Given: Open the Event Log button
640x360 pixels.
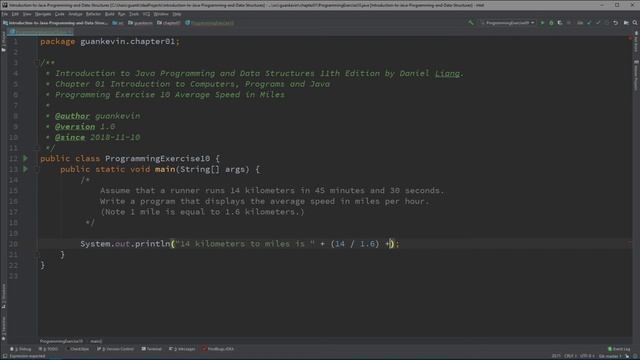Looking at the screenshot, I should click(619, 349).
